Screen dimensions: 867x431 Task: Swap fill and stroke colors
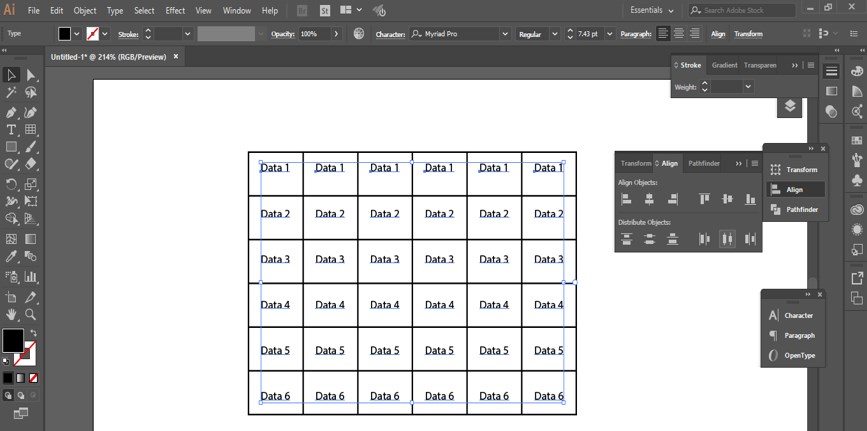33,333
